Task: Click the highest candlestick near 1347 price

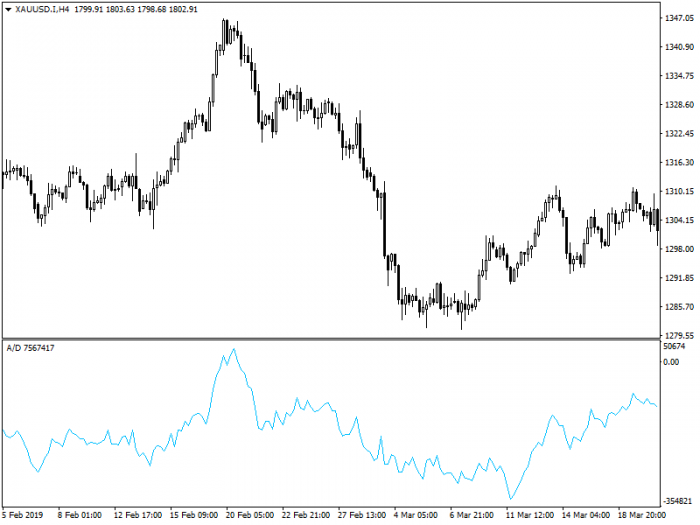Action: [224, 36]
